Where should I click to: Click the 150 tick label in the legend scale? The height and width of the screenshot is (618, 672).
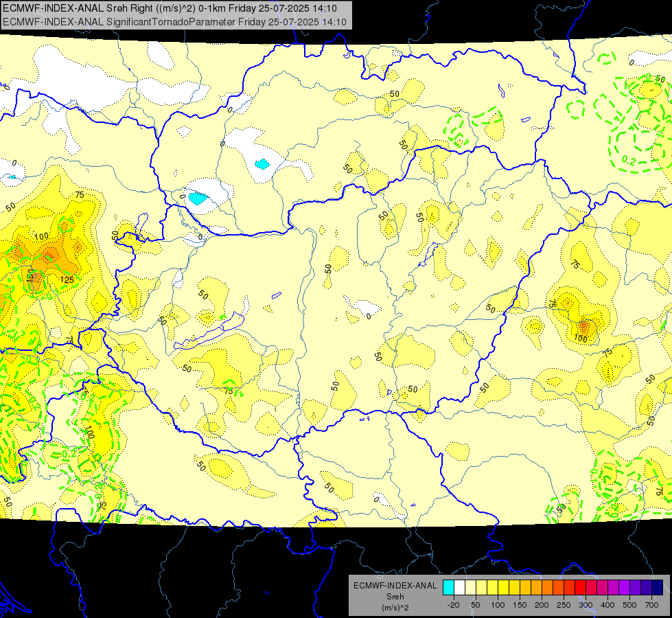pyautogui.click(x=520, y=605)
